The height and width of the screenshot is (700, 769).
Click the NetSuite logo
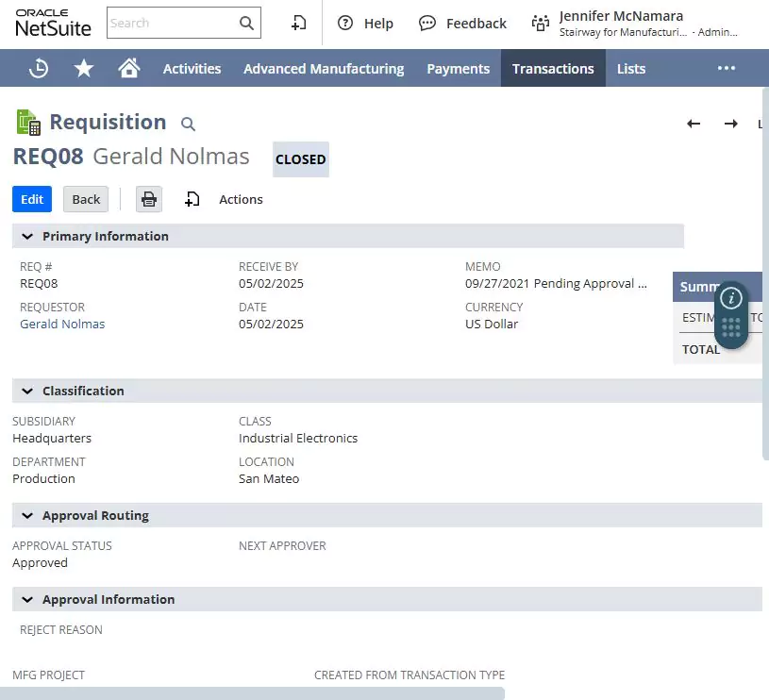pyautogui.click(x=51, y=23)
